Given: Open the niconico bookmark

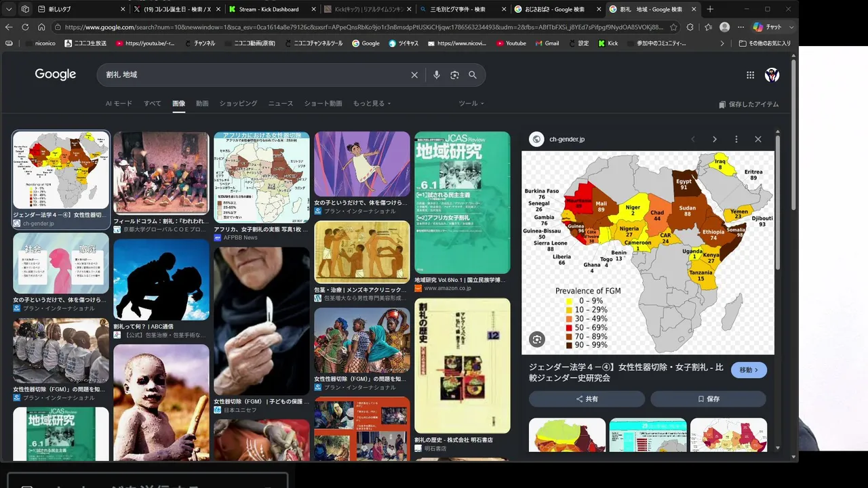Looking at the screenshot, I should click(x=41, y=43).
